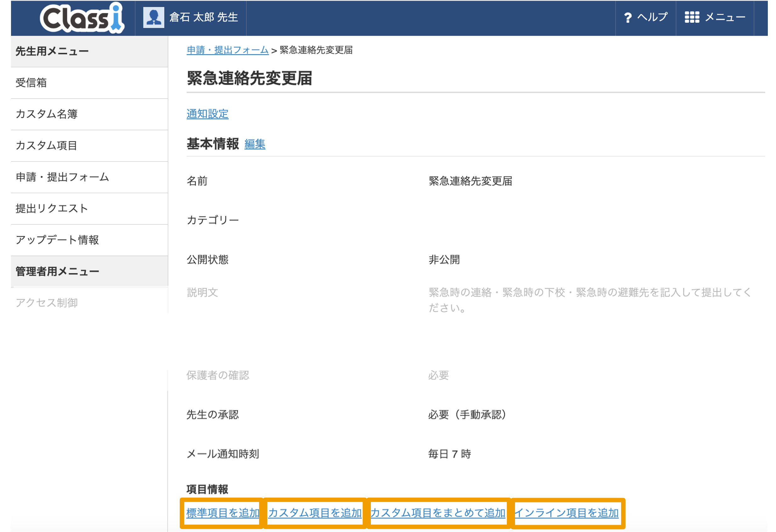Click 申請・提出フォーム breadcrumb link
The width and height of the screenshot is (776, 532).
tap(227, 50)
